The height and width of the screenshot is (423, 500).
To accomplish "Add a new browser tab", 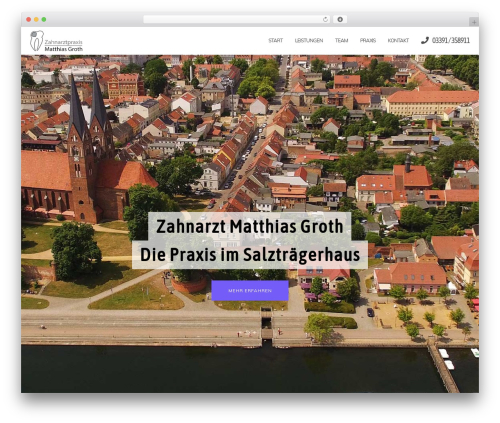I will click(x=474, y=22).
